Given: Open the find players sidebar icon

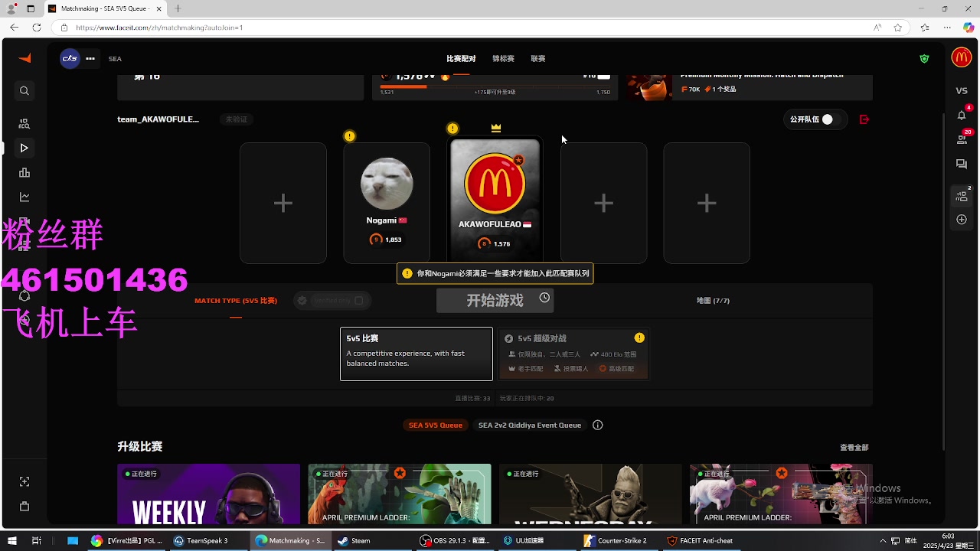Looking at the screenshot, I should pyautogui.click(x=24, y=123).
